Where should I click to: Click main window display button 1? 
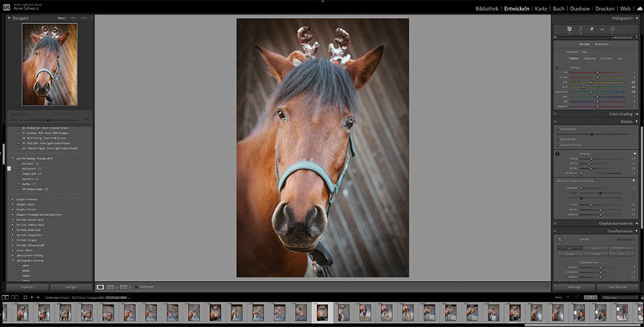tap(5, 297)
